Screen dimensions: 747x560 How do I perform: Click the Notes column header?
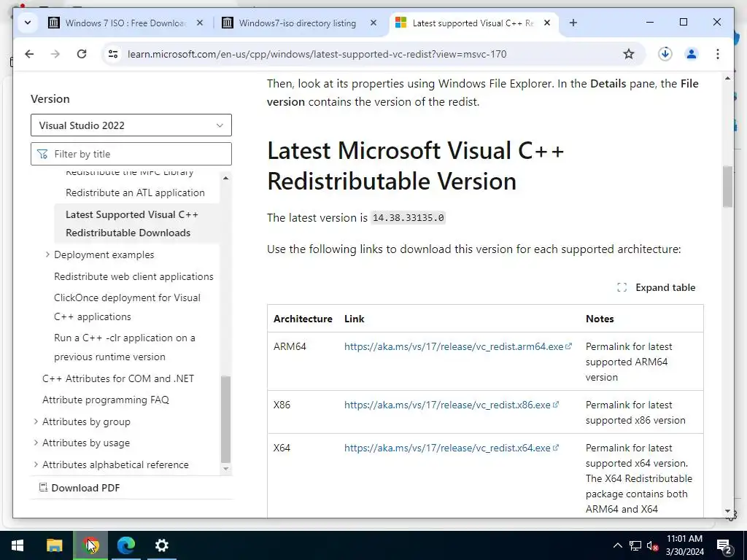600,319
